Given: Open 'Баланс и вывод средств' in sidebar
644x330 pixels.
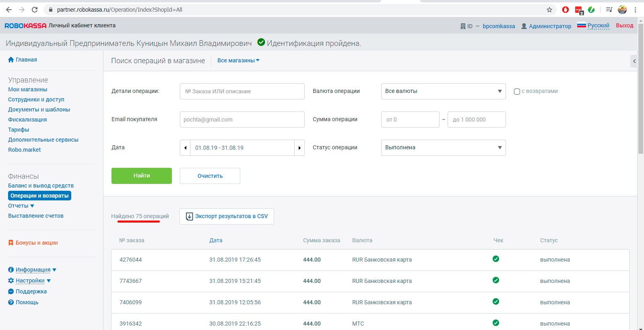Looking at the screenshot, I should 41,186.
